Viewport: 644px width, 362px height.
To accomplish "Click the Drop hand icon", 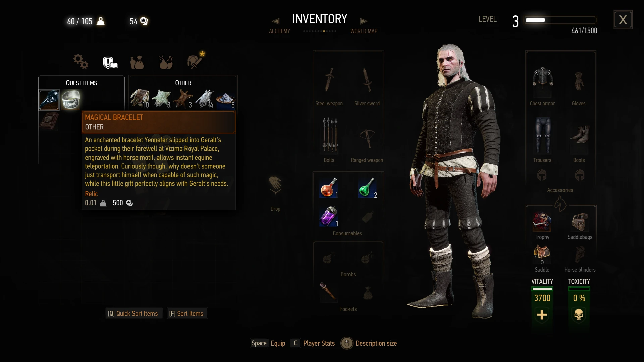I will pyautogui.click(x=275, y=185).
